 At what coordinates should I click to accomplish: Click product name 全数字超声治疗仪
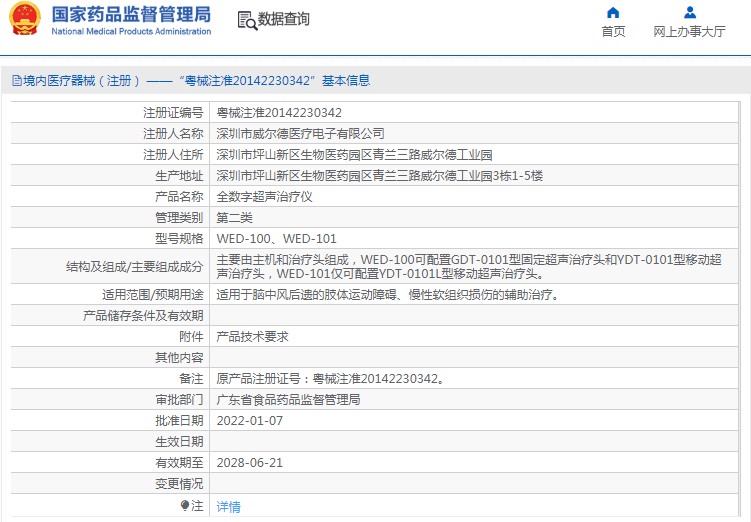(264, 197)
